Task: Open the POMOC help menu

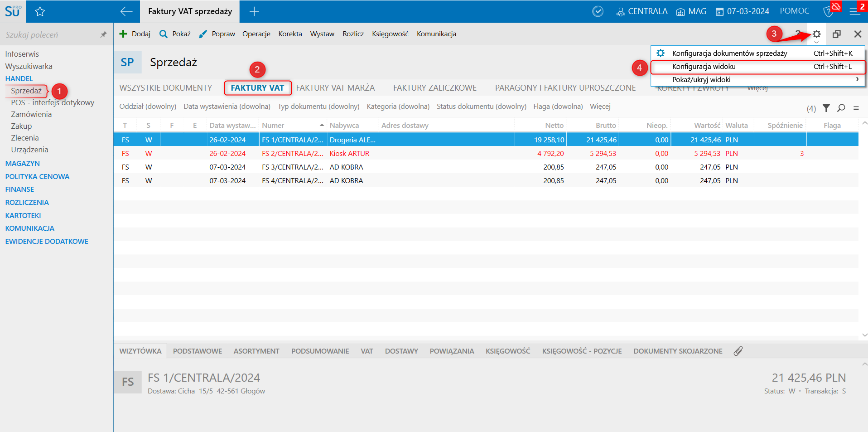Action: pyautogui.click(x=795, y=11)
